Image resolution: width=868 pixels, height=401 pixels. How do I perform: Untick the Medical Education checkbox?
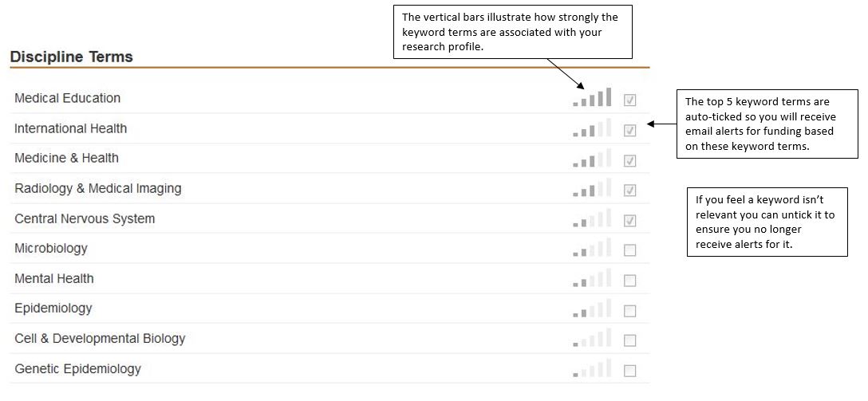point(630,100)
